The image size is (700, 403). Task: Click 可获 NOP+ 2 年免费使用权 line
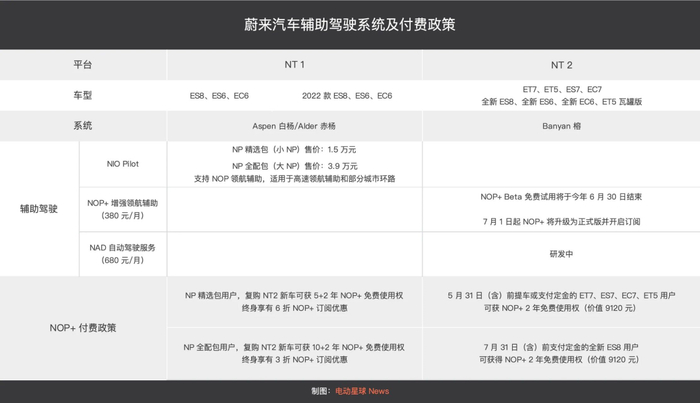pyautogui.click(x=560, y=308)
